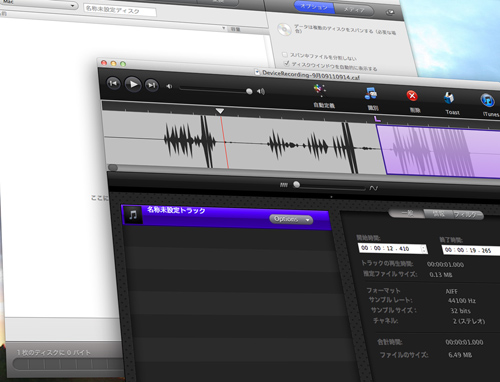The width and height of the screenshot is (500, 382).
Task: Click the 44100 Hz sample rate value
Action: 462,301
